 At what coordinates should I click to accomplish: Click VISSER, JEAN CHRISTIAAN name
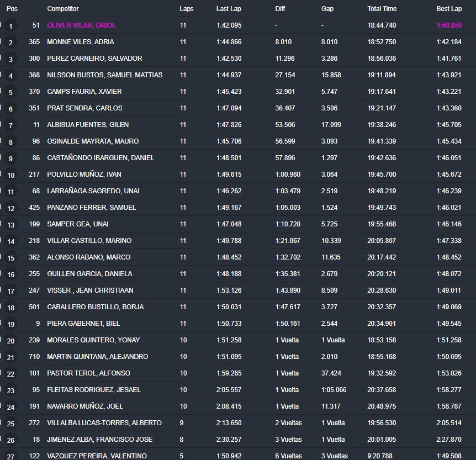(x=90, y=290)
